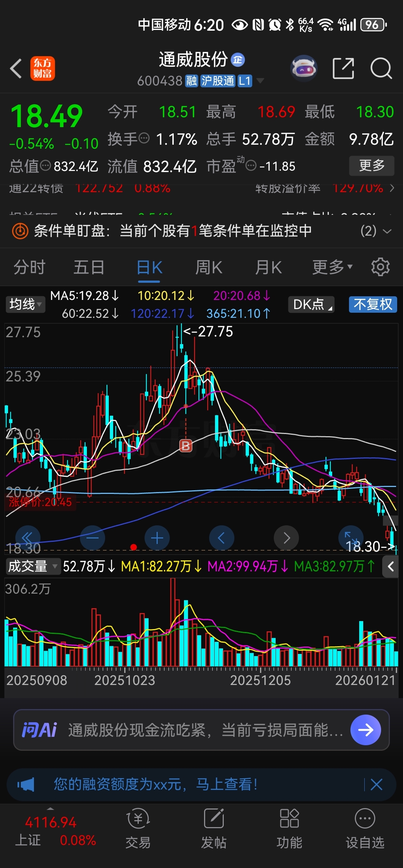The width and height of the screenshot is (403, 868).
Task: Select the 日K tab
Action: click(149, 267)
